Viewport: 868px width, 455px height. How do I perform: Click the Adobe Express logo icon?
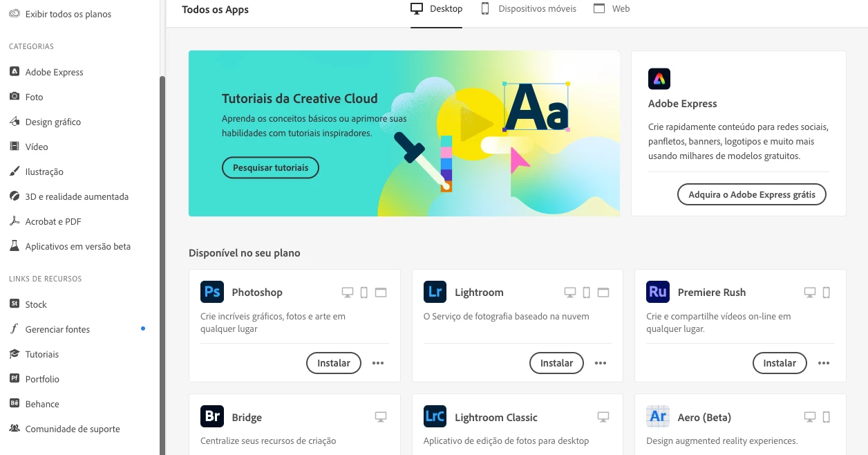pos(659,79)
